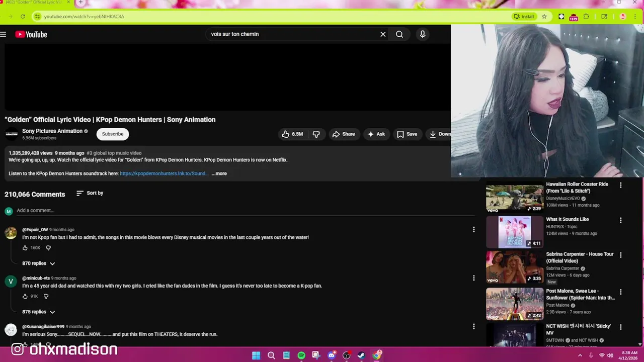Dislike the @Espoir_OW comment
The image size is (644, 362).
(x=48, y=248)
